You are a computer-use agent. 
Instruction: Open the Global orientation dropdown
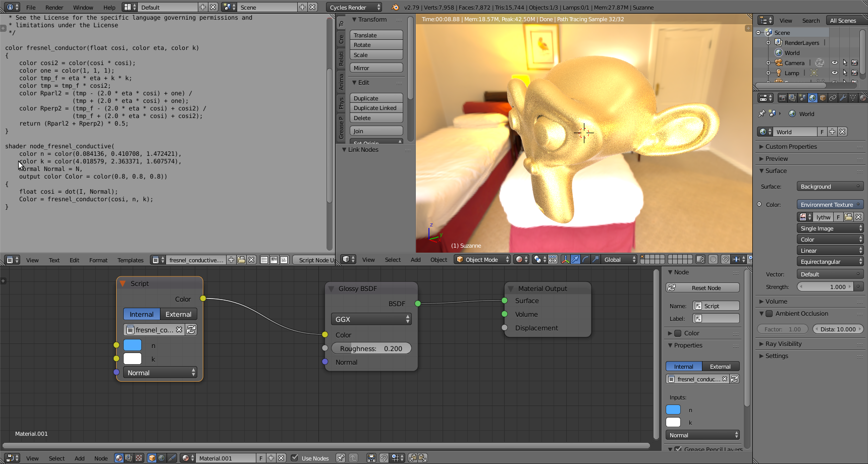(x=620, y=259)
